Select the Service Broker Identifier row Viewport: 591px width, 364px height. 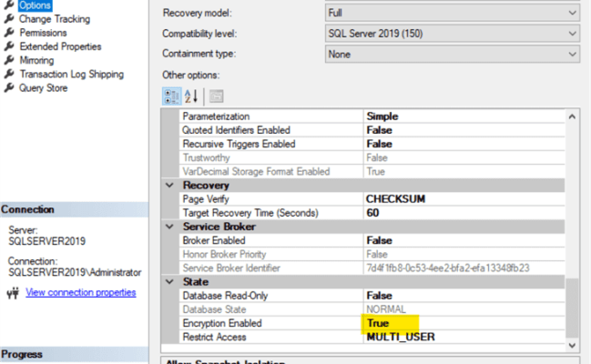[372, 268]
